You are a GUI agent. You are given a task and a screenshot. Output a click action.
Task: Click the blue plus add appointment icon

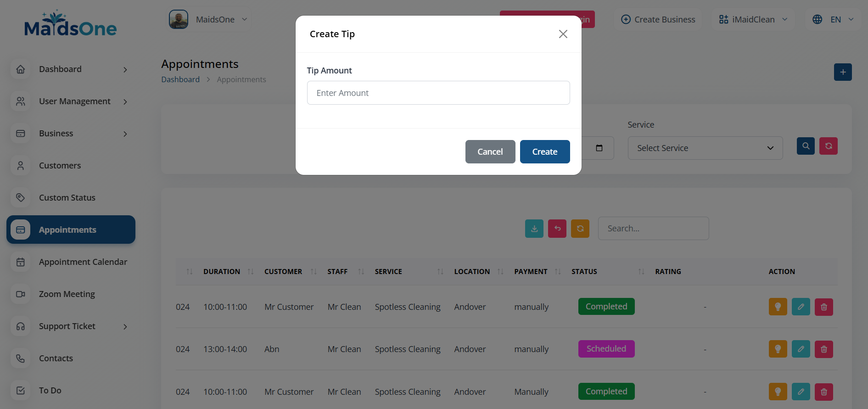843,72
